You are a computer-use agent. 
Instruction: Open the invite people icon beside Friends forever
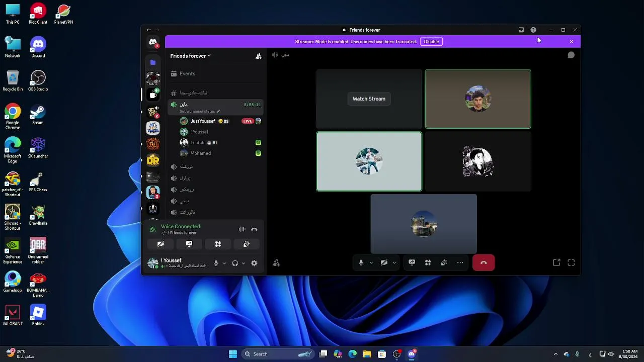coord(259,56)
